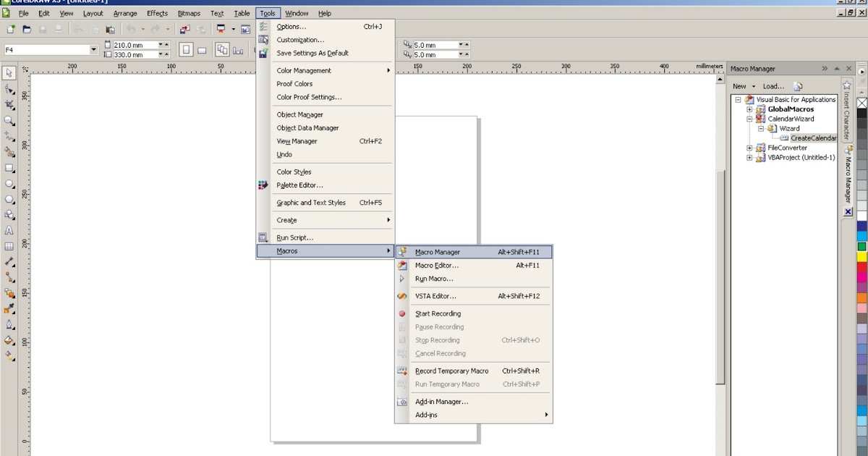Switch to landscape page orientation
The height and width of the screenshot is (456, 868).
[203, 49]
